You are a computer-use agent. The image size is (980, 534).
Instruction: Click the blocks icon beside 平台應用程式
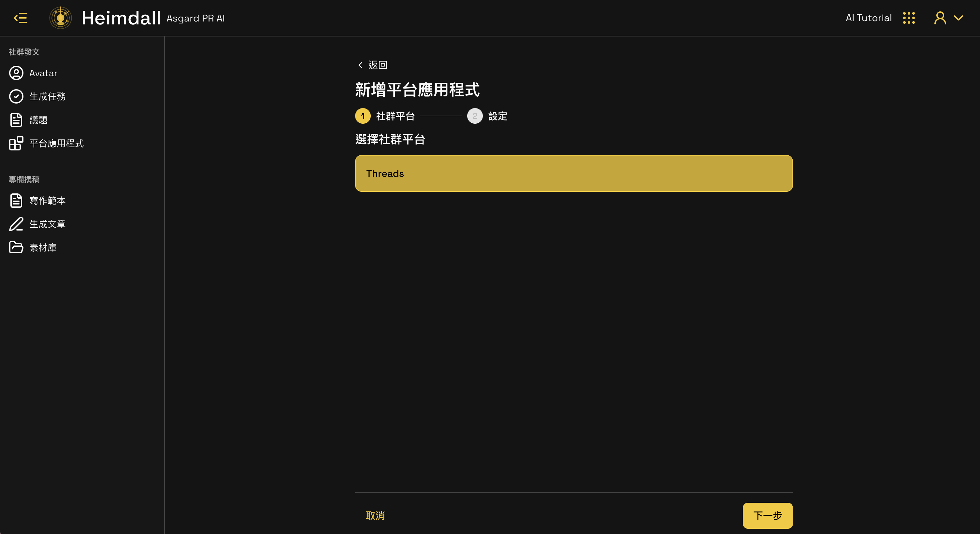click(16, 143)
